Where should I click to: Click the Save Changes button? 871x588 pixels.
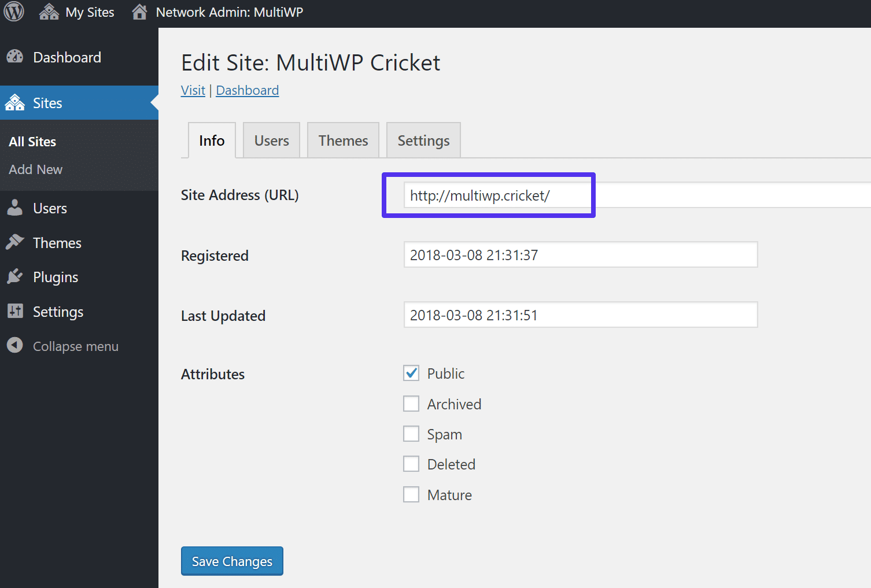232,561
